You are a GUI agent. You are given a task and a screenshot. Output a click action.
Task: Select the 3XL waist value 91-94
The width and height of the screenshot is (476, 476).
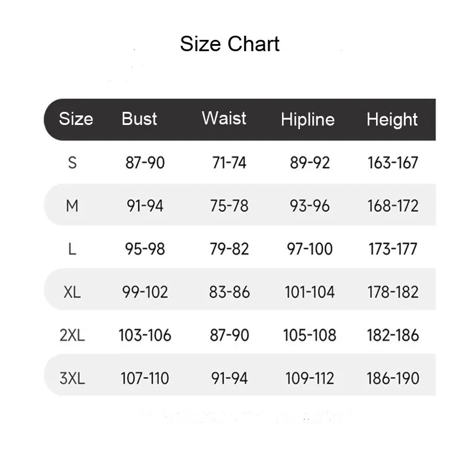coord(229,378)
